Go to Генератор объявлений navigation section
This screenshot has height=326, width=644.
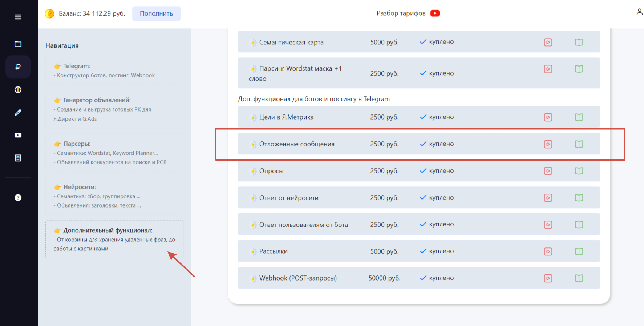coord(114,109)
